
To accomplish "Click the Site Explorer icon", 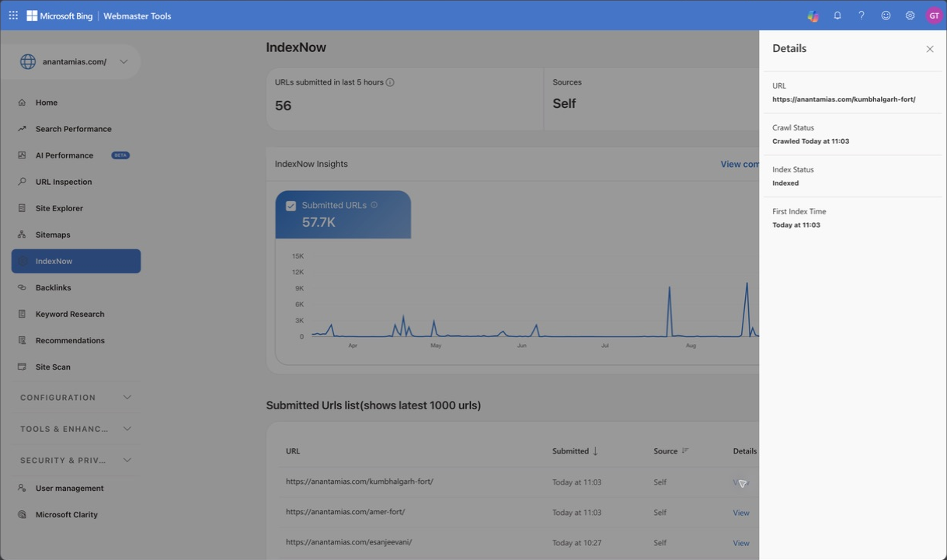I will point(22,208).
